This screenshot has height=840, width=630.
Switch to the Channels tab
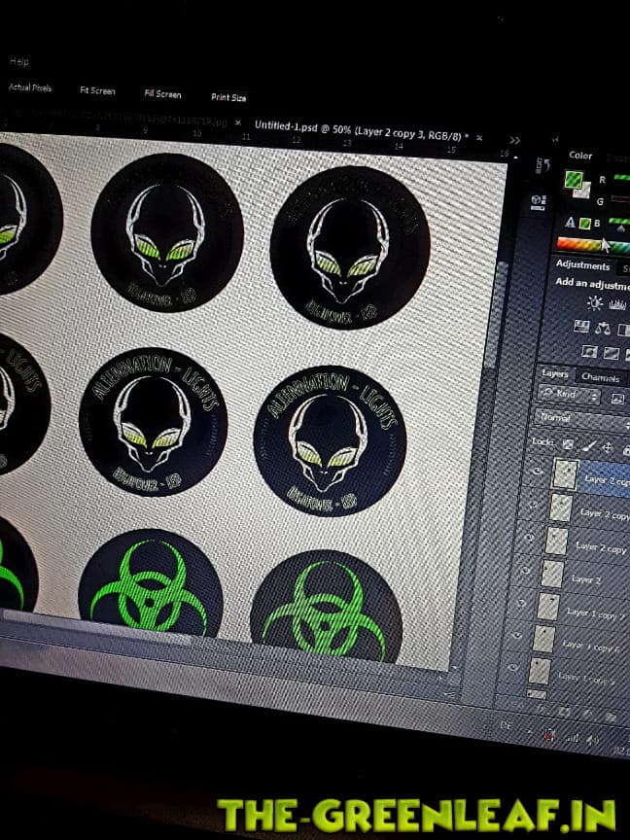(x=599, y=376)
